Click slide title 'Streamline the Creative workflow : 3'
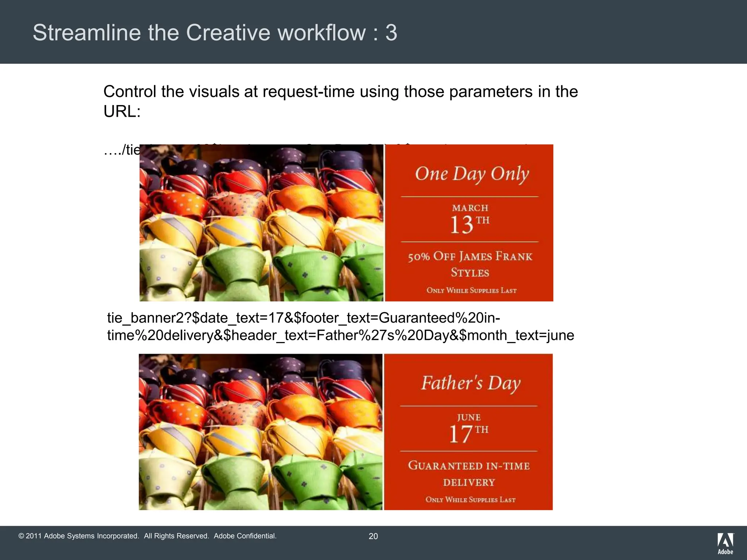The image size is (747, 560). [x=215, y=32]
